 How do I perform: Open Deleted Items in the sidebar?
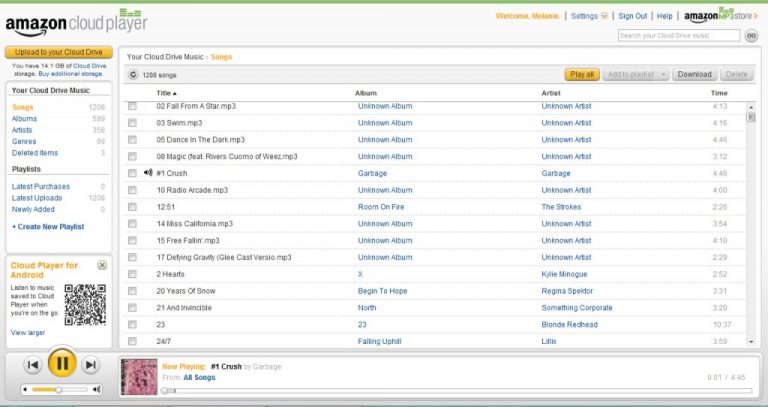click(x=35, y=153)
